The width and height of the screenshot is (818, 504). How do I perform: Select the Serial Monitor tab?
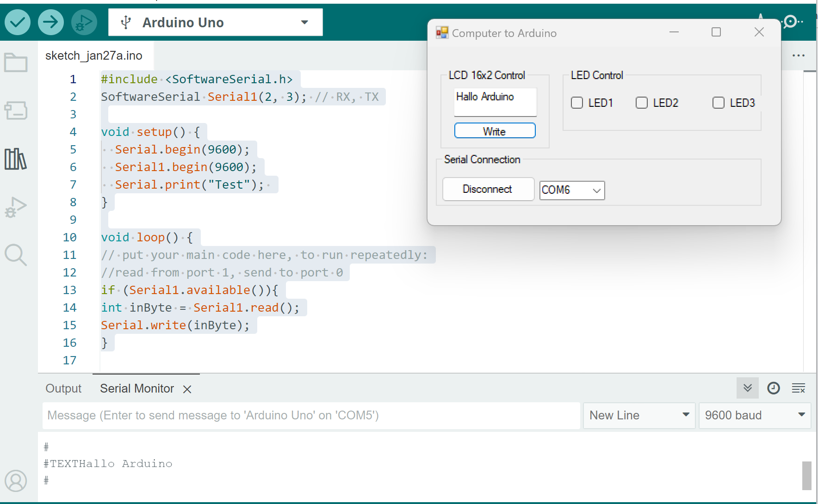137,388
